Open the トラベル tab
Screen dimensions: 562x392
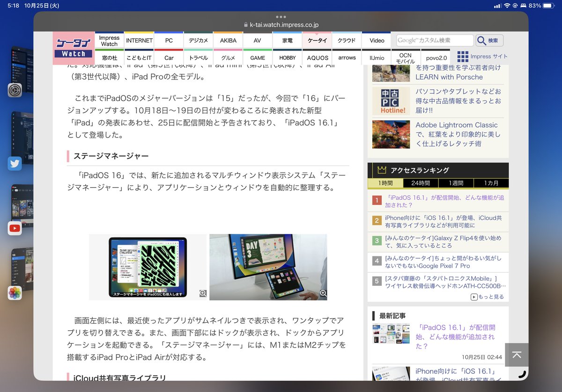pos(199,58)
